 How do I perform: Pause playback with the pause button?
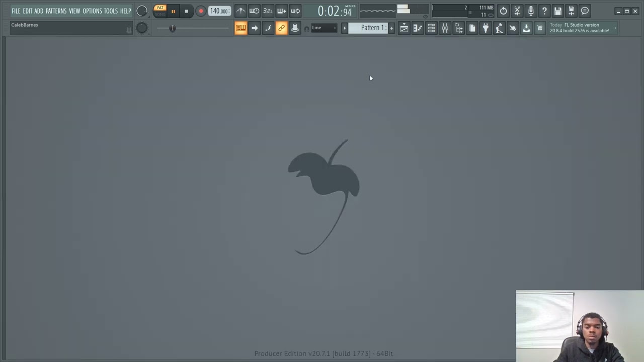173,11
